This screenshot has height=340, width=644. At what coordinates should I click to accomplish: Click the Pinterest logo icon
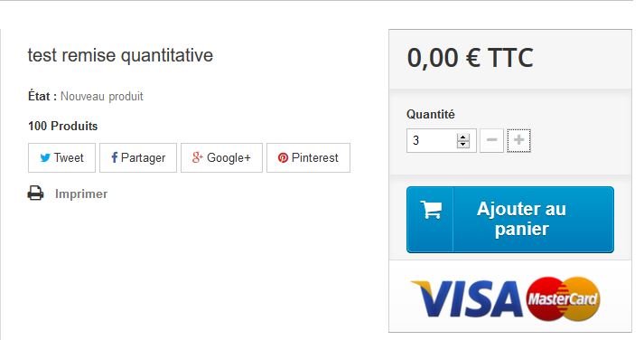(x=283, y=158)
